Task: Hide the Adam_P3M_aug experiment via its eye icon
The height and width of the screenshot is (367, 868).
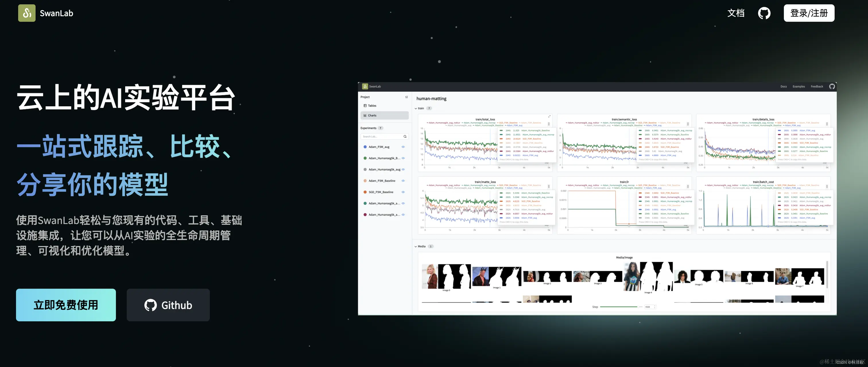Action: tap(403, 147)
